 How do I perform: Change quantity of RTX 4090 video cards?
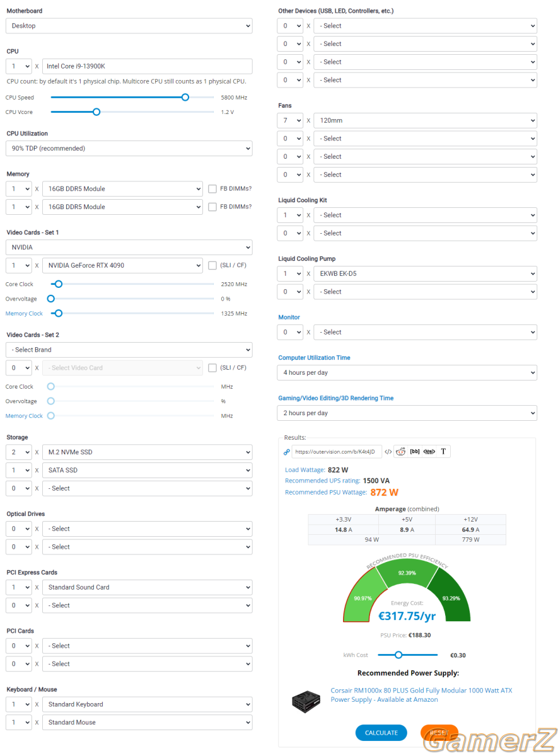(x=18, y=265)
